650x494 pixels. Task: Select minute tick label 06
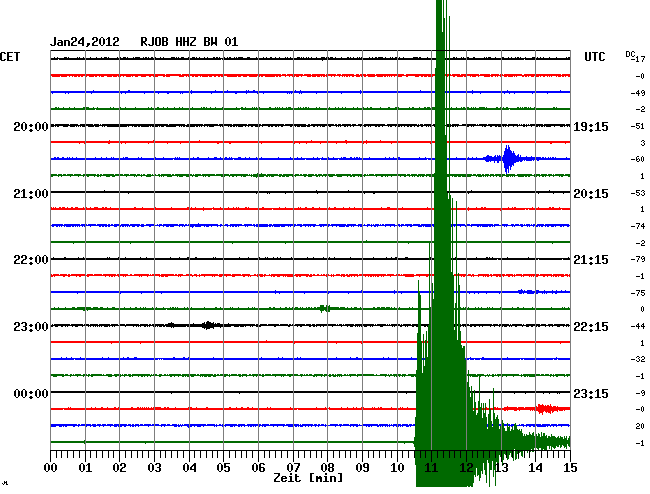[258, 468]
